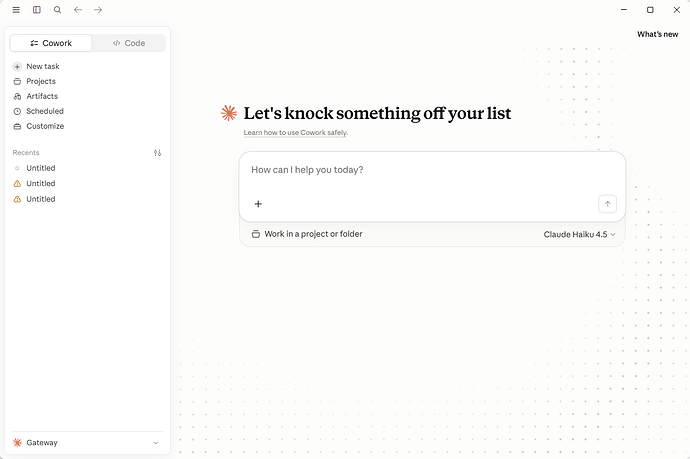Toggle the sidebar panel icon
Screen dimensions: 690x459
click(37, 10)
